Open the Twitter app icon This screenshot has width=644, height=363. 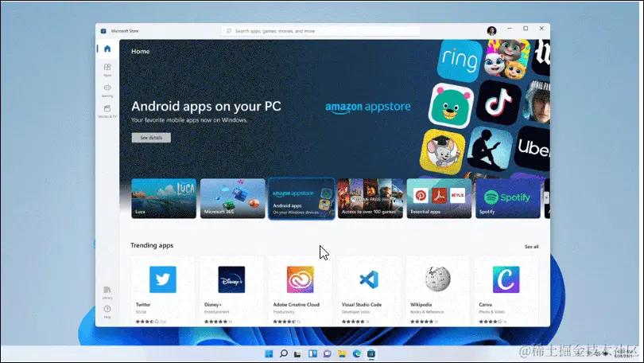[163, 279]
